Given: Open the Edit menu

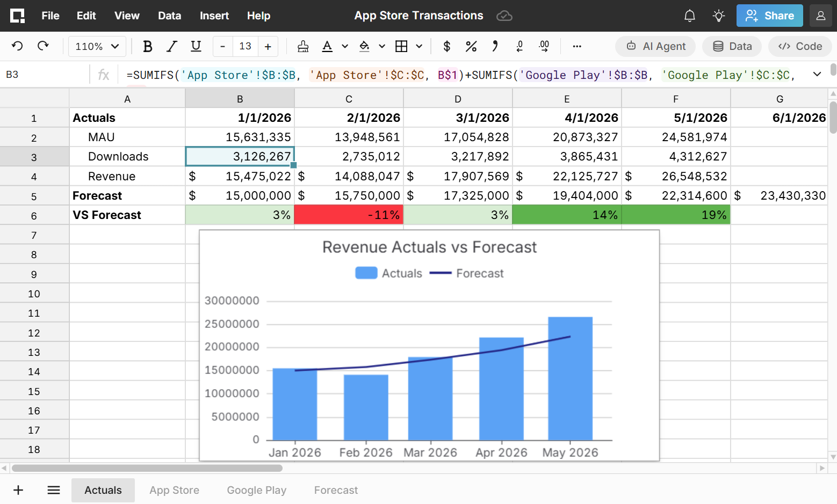Looking at the screenshot, I should tap(86, 16).
